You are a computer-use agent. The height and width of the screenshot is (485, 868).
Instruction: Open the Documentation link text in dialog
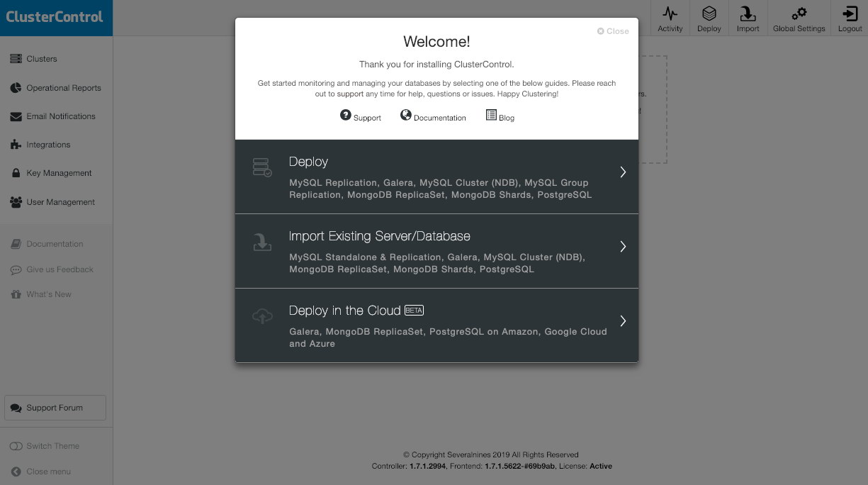click(440, 118)
